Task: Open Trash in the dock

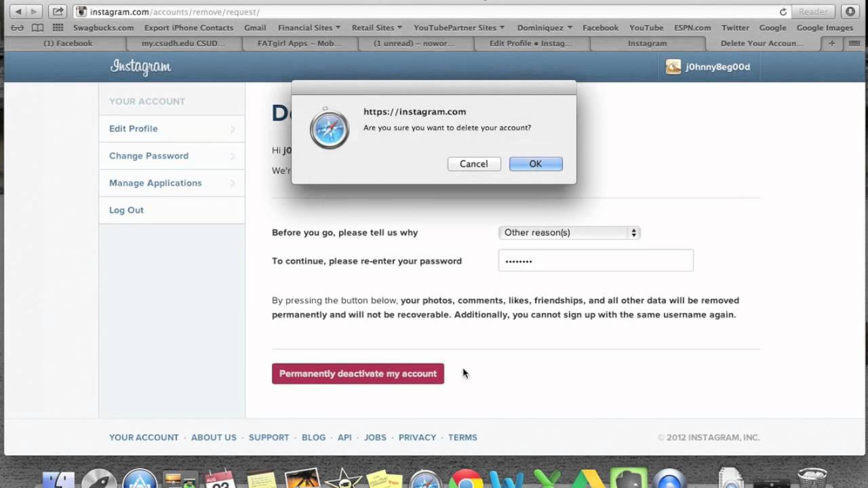Action: point(812,478)
